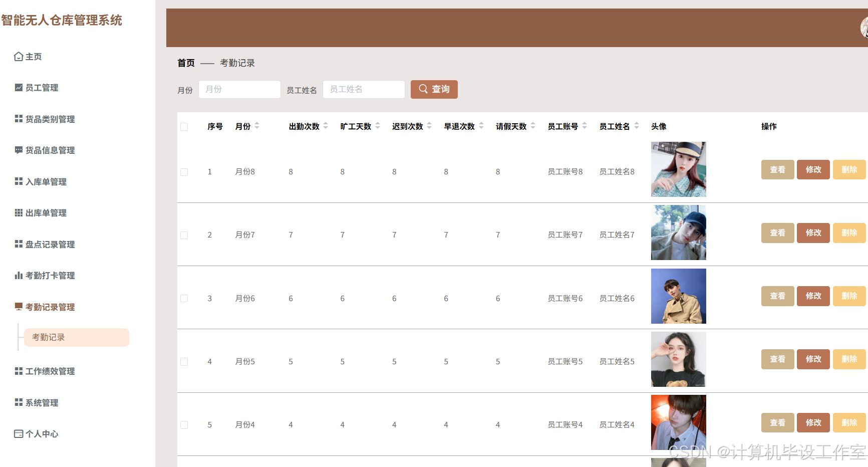Check the row with 月份4
Viewport: 868px width, 467px height.
pos(184,425)
